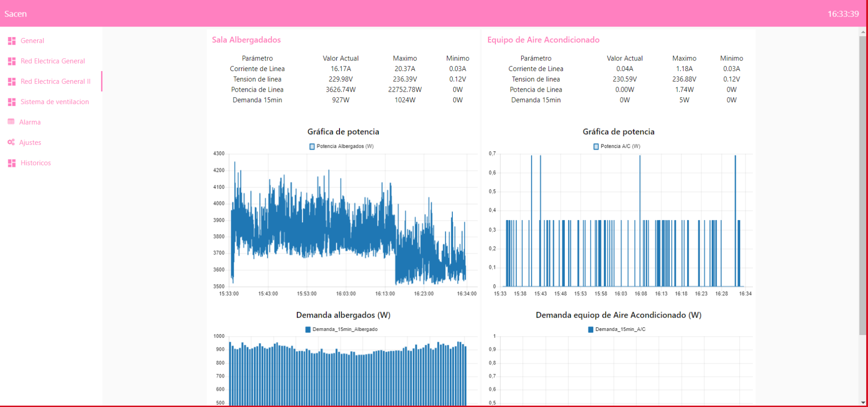868x407 pixels.
Task: Click the Equipo de Aire Acondicionado heading
Action: (x=543, y=40)
